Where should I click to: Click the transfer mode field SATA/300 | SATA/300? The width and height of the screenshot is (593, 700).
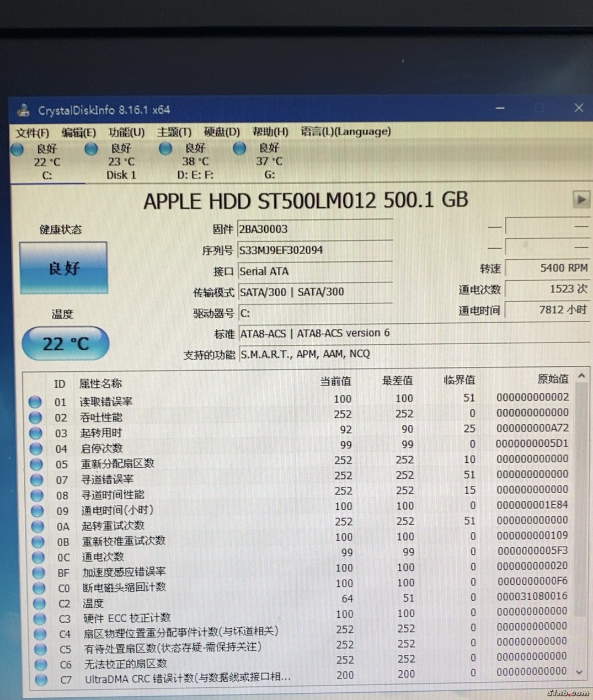[x=315, y=292]
